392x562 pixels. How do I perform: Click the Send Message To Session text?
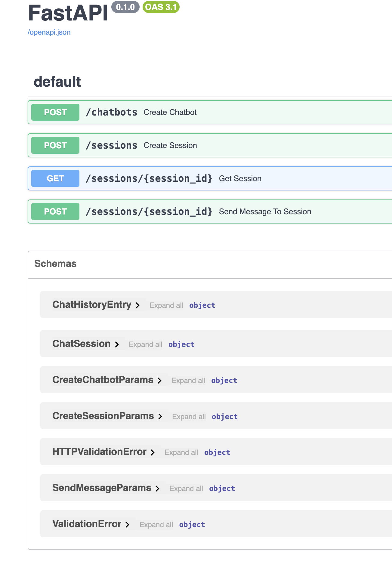[265, 212]
